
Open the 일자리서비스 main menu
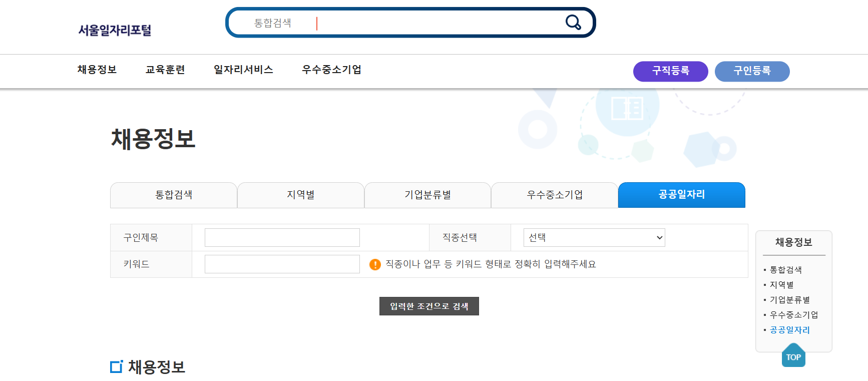(243, 70)
